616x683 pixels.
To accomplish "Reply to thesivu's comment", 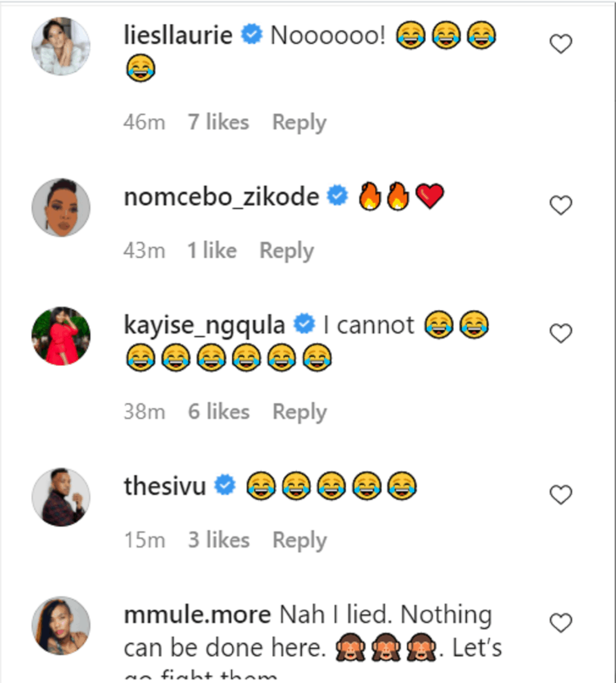I will click(299, 540).
